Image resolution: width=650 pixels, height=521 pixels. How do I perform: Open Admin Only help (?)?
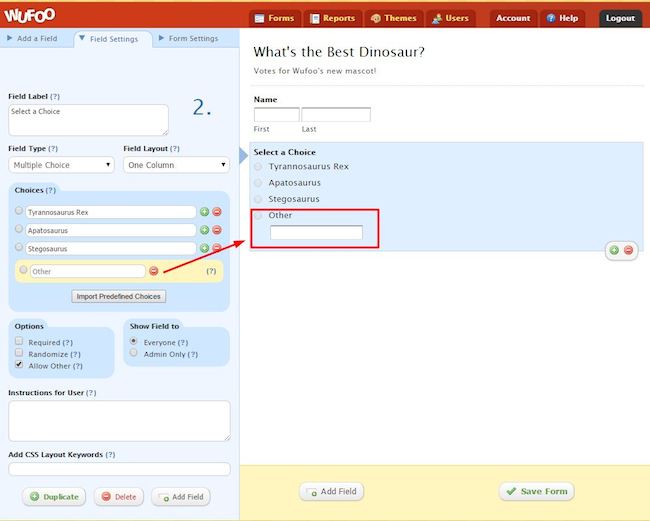click(193, 354)
